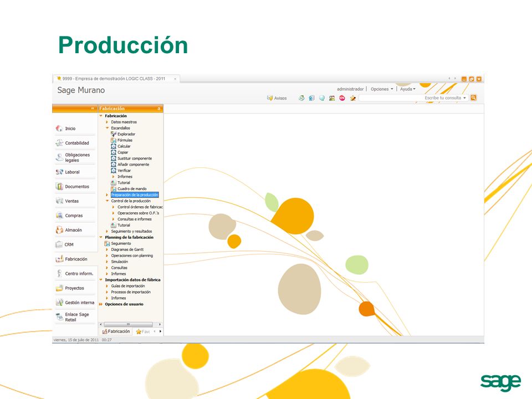532x399 pixels.
Task: Open the Ayuda dropdown menu
Action: click(407, 89)
